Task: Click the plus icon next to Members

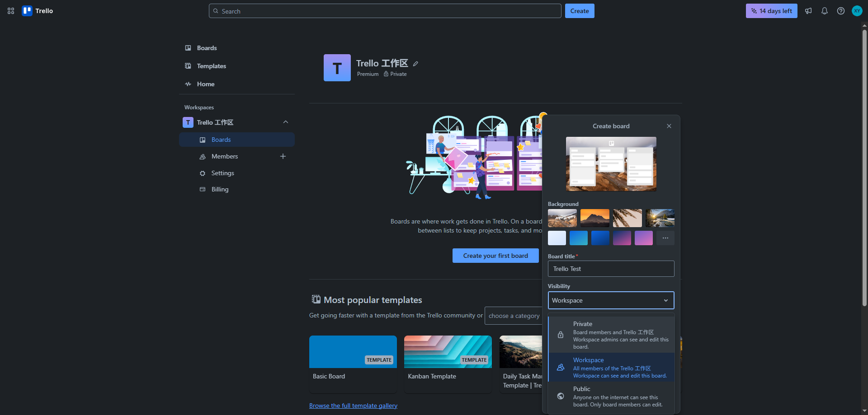Action: (x=283, y=156)
